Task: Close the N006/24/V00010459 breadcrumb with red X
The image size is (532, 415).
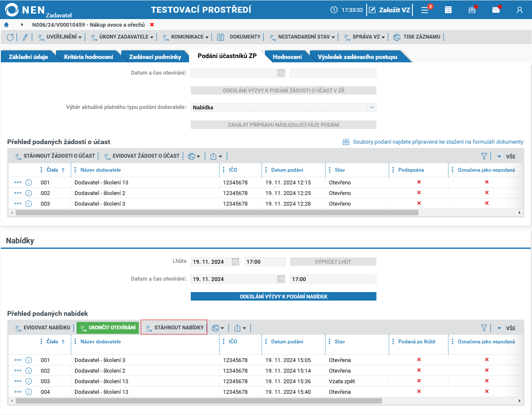Action: tap(152, 25)
